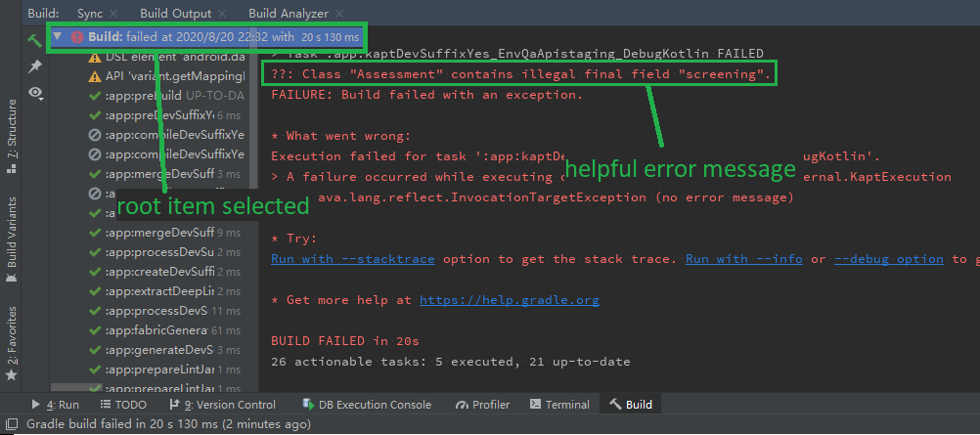Close the Sync tab

point(113,13)
